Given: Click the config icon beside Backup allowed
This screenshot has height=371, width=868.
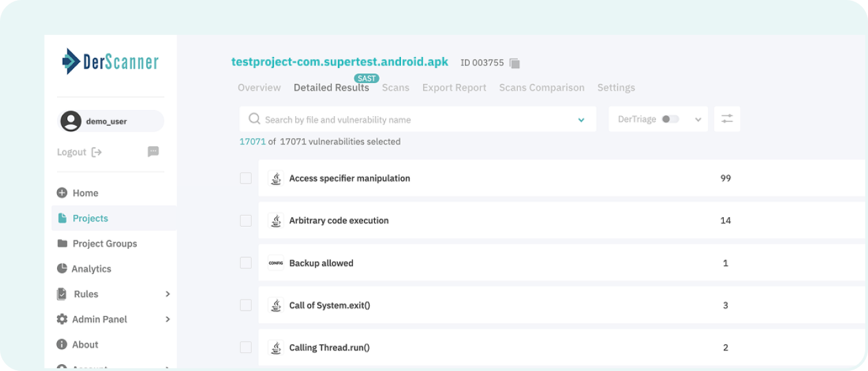Looking at the screenshot, I should tap(275, 263).
